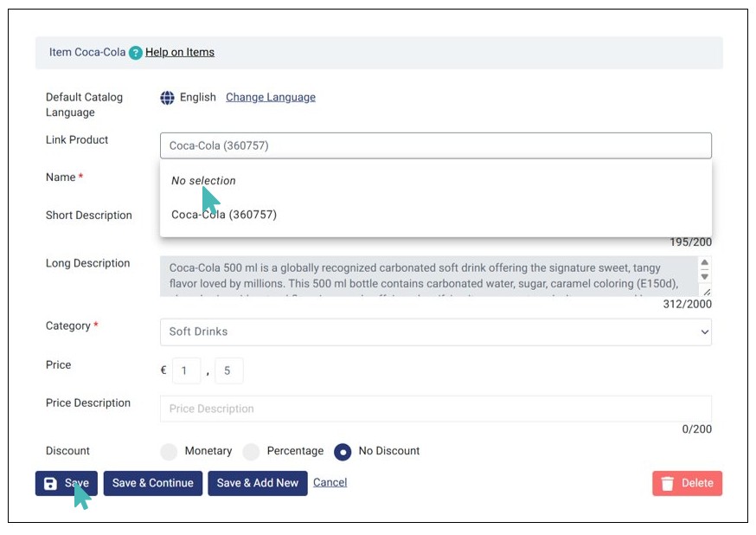Click the Change Language link
This screenshot has height=535, width=756.
(x=271, y=98)
